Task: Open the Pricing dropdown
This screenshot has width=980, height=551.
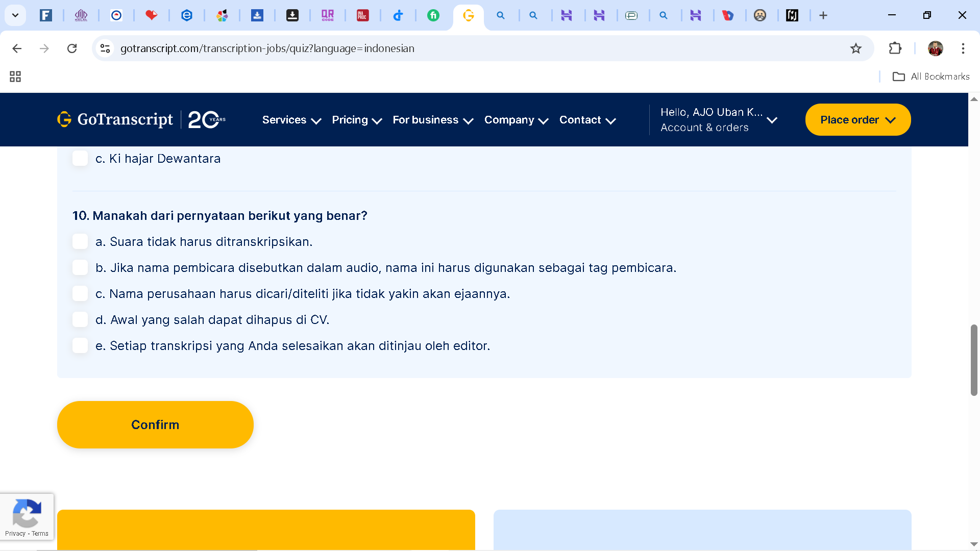Action: point(356,120)
